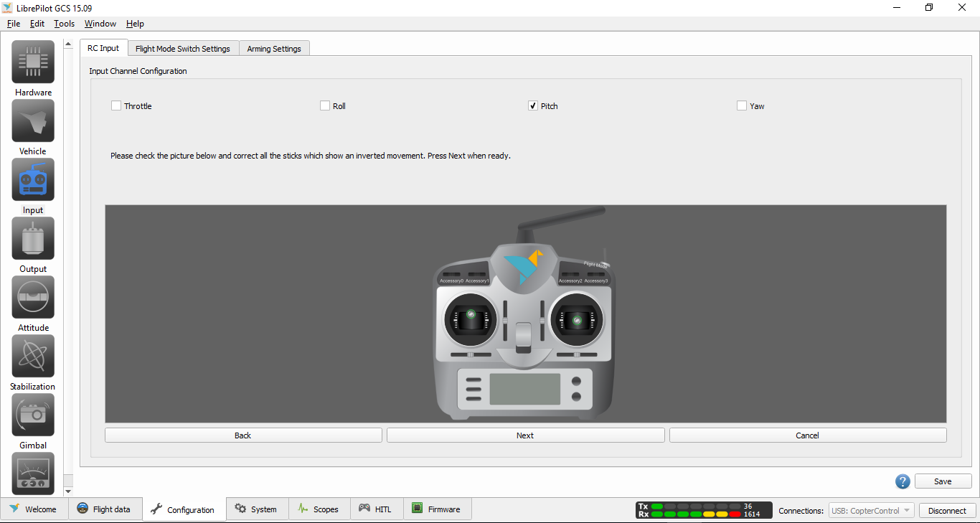The image size is (980, 523).
Task: Open the Tools menu
Action: coord(64,23)
